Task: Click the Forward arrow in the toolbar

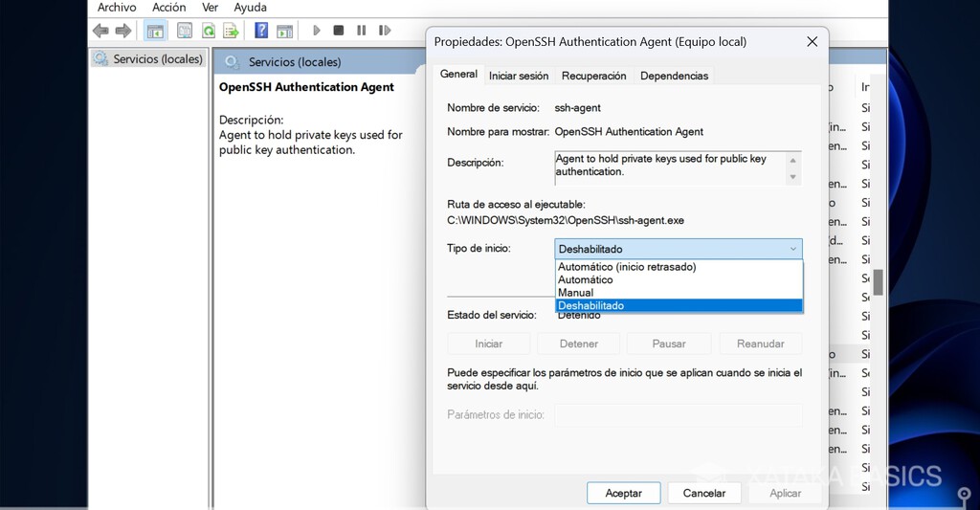Action: point(123,31)
